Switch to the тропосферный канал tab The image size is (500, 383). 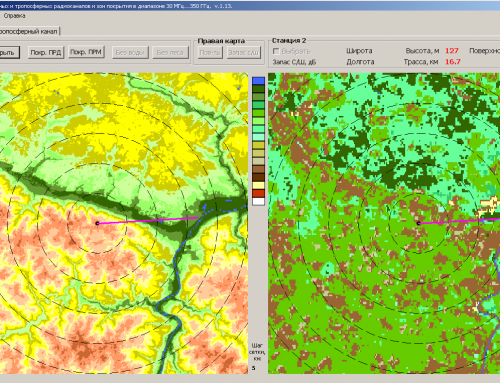29,31
